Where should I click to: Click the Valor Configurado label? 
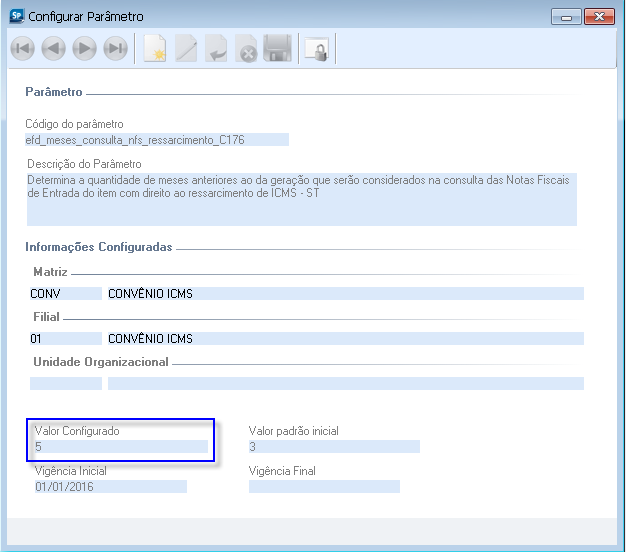pos(77,431)
